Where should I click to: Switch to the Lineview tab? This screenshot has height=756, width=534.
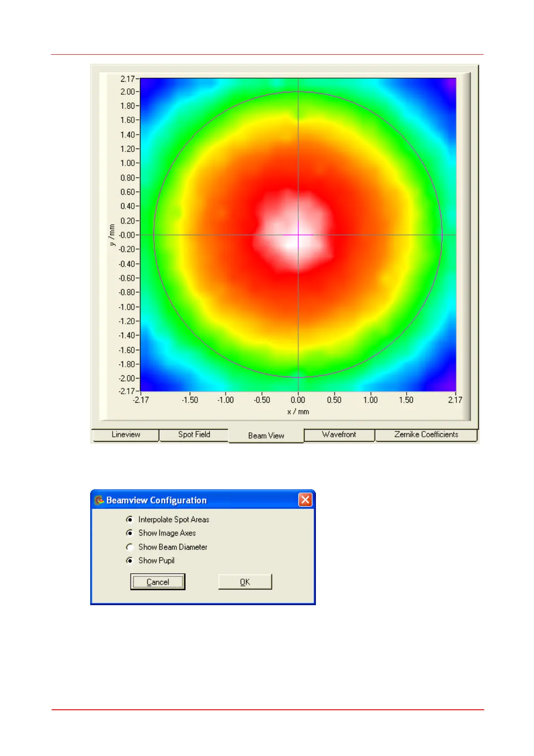(126, 435)
